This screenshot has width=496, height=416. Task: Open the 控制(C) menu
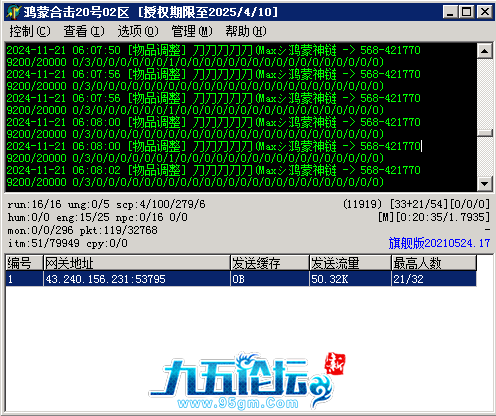point(30,31)
